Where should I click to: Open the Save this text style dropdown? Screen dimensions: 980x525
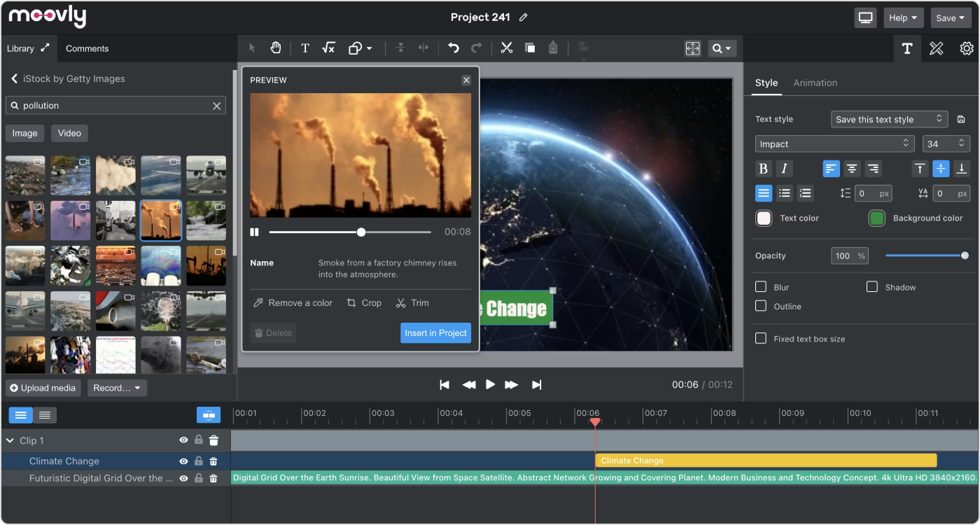point(889,119)
